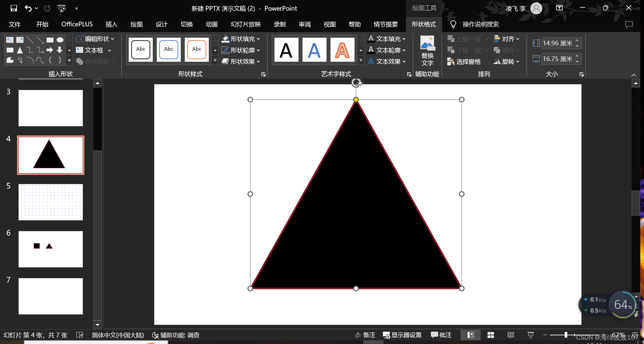Open 替换文字 alt text pane
644x344 pixels.
[x=427, y=51]
